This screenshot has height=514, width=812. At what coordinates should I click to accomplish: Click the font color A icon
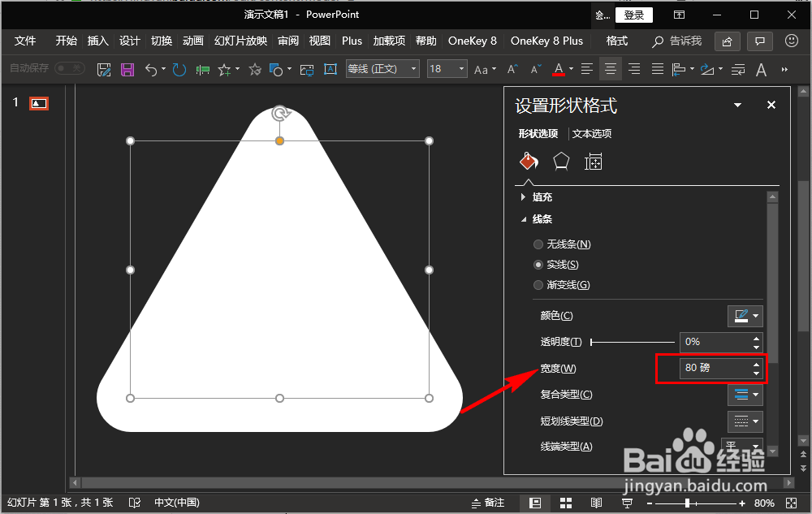(559, 69)
